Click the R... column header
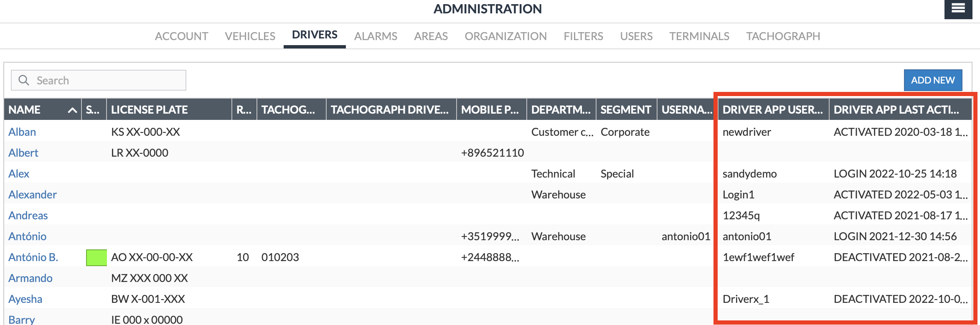The height and width of the screenshot is (325, 980). 244,109
